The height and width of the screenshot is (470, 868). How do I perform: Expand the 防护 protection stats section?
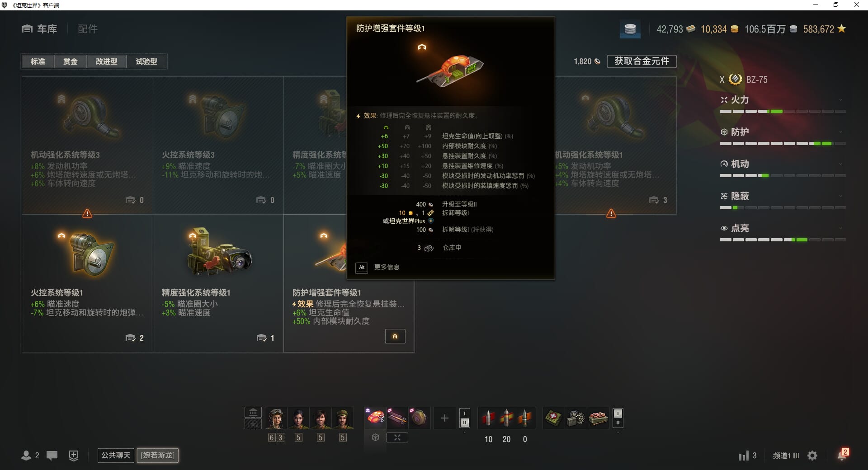point(783,132)
